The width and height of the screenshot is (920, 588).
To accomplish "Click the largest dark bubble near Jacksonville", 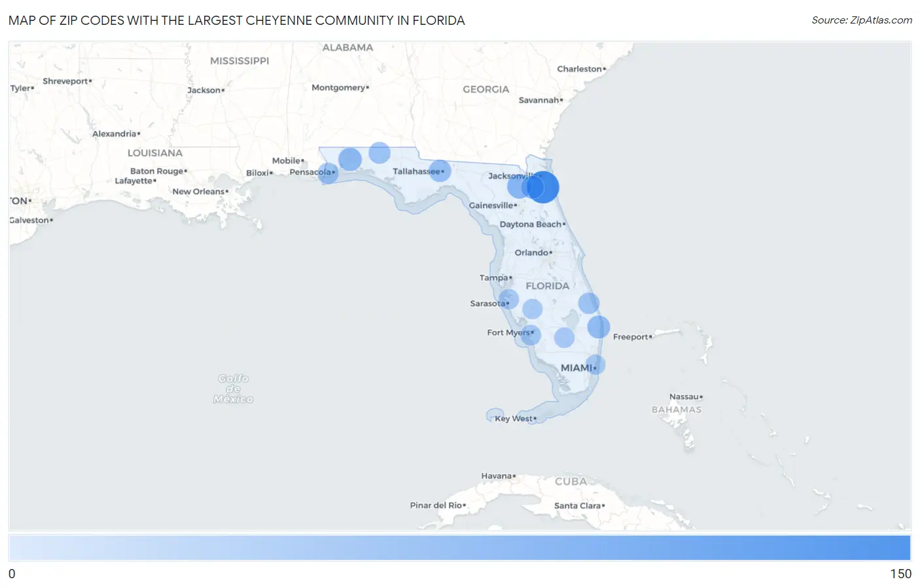I will click(543, 187).
